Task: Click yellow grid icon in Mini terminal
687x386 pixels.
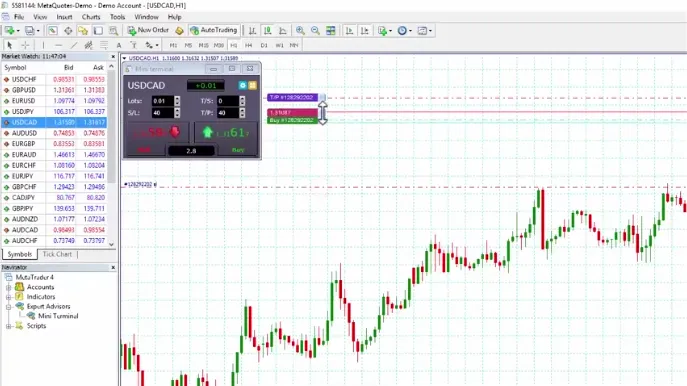Action: tap(253, 85)
